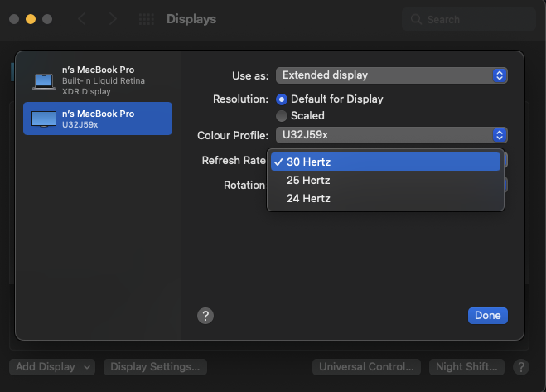Select 25 Hertz refresh rate
The image size is (546, 392).
click(x=385, y=180)
